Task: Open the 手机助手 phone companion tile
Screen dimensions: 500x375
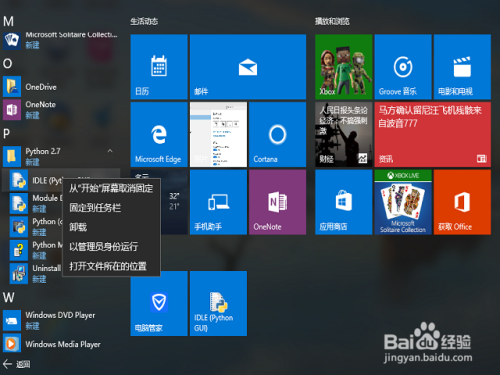Action: click(218, 202)
